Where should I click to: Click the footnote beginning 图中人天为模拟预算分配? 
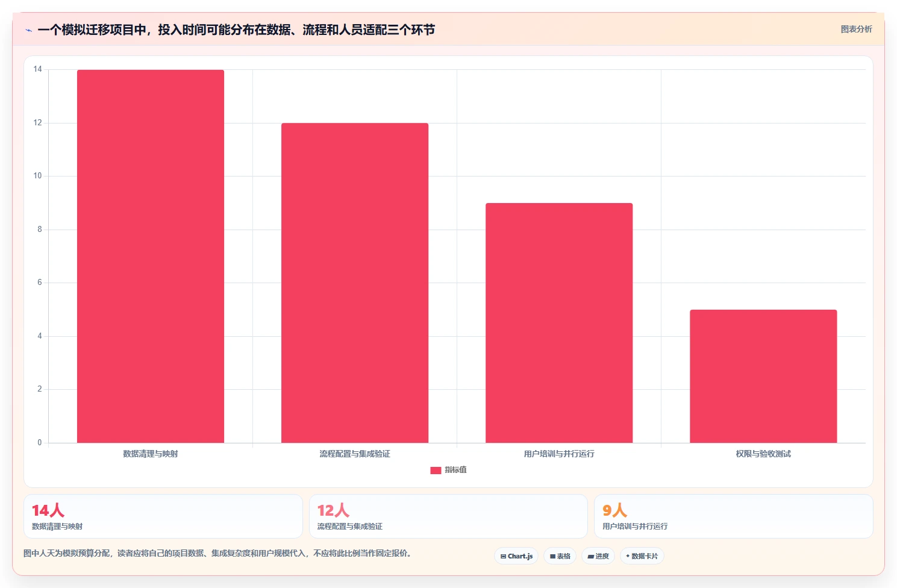(x=217, y=553)
